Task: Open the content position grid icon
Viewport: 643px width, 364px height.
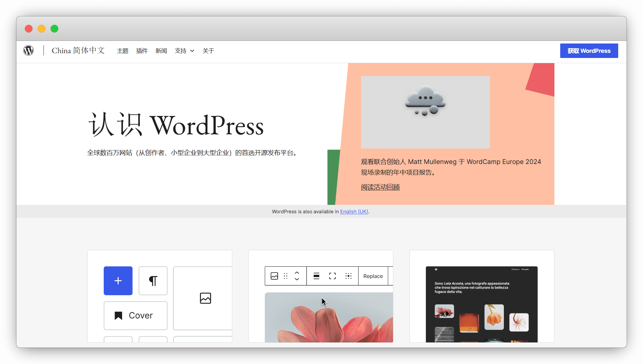Action: [349, 276]
